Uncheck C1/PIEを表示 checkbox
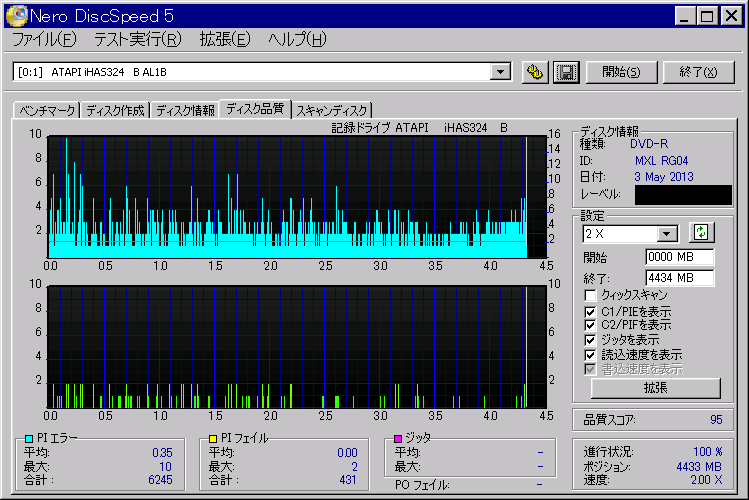Image resolution: width=749 pixels, height=500 pixels. click(x=590, y=312)
